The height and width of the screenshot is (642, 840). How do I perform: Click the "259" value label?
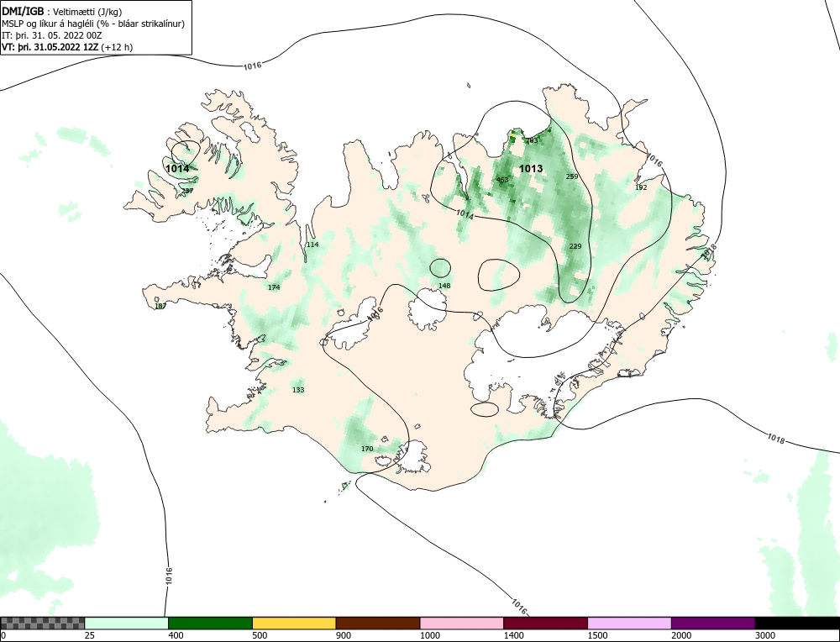(x=572, y=176)
